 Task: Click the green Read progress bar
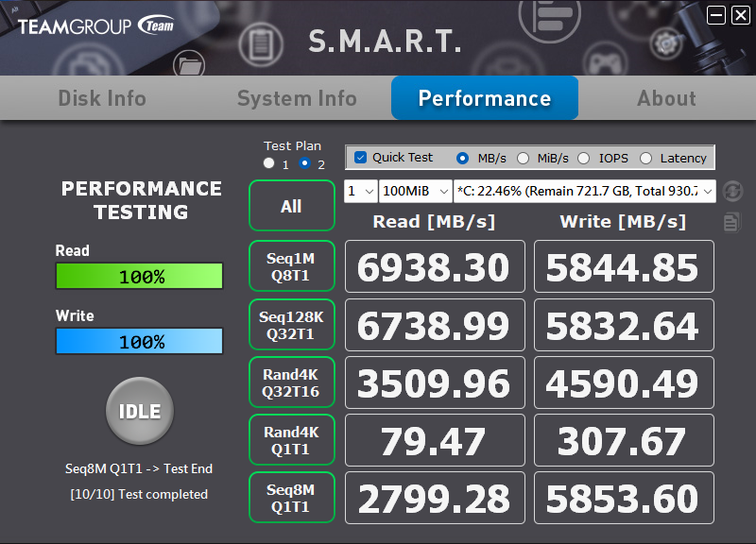(x=139, y=277)
